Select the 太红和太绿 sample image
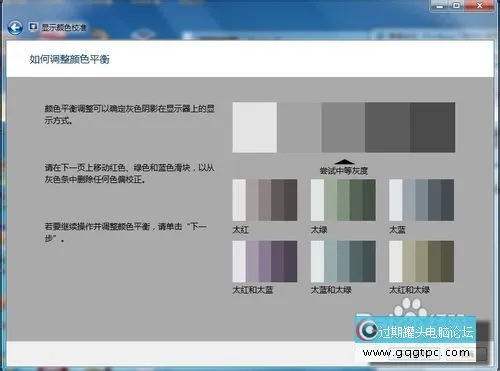 coord(422,261)
